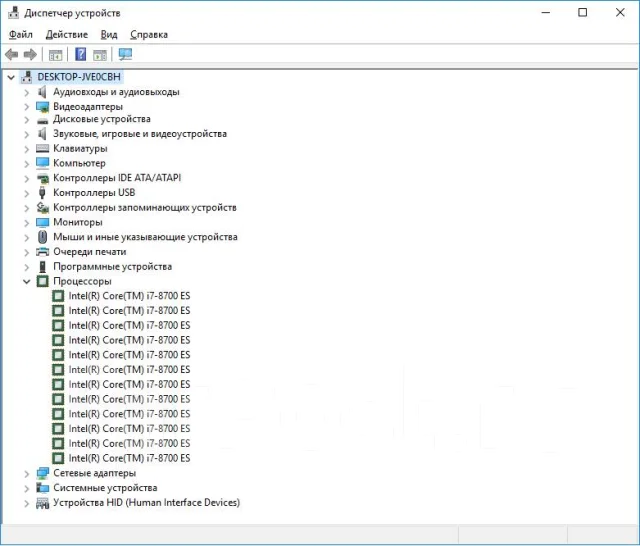
Task: Open the Действие menu
Action: [x=67, y=35]
